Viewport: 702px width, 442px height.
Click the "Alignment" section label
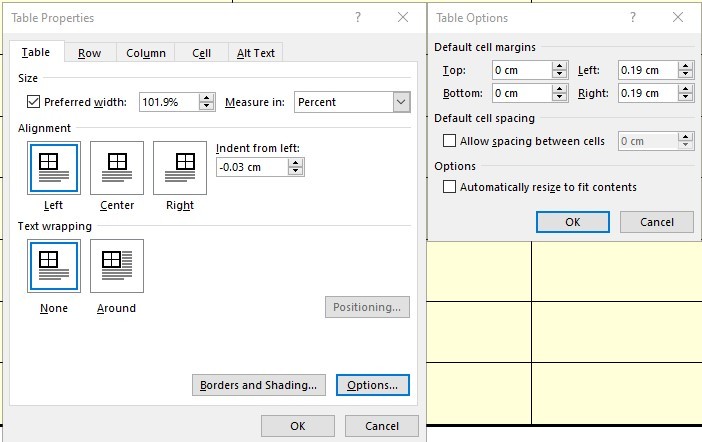(44, 128)
